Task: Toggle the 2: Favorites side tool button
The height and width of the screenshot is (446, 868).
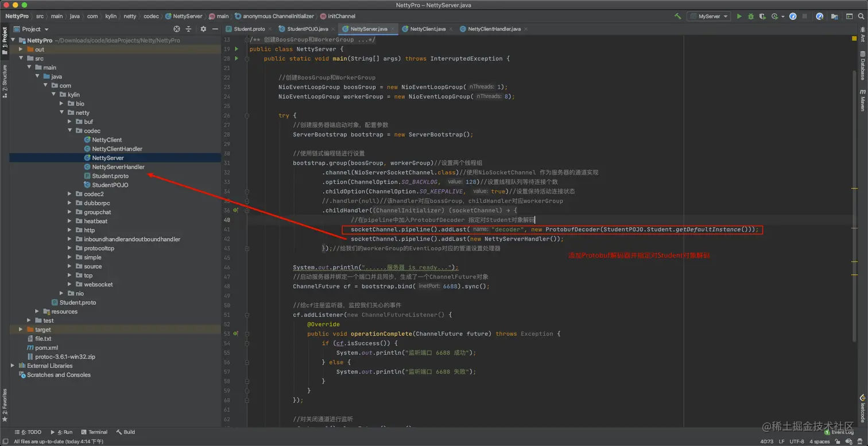Action: click(5, 405)
